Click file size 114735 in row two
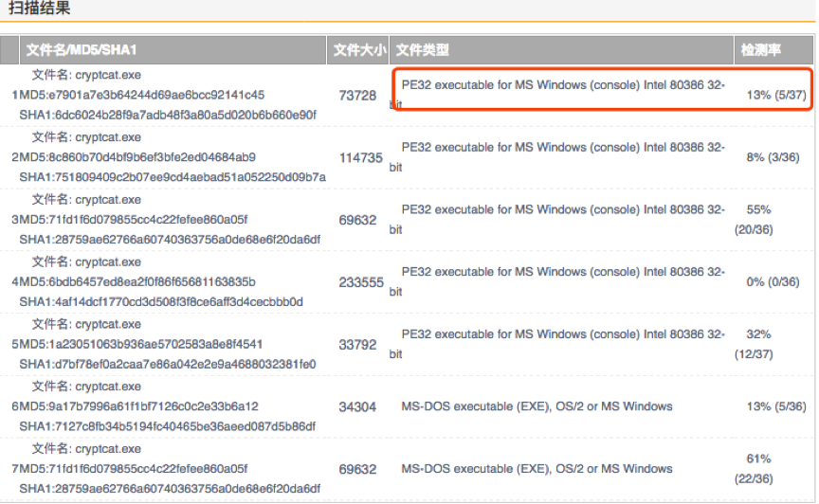 click(x=361, y=157)
